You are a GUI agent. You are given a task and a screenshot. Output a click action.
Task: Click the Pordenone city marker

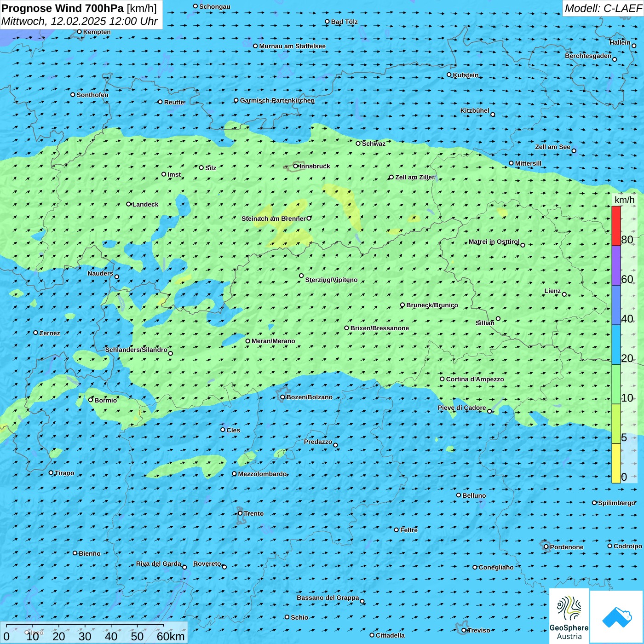point(546,546)
